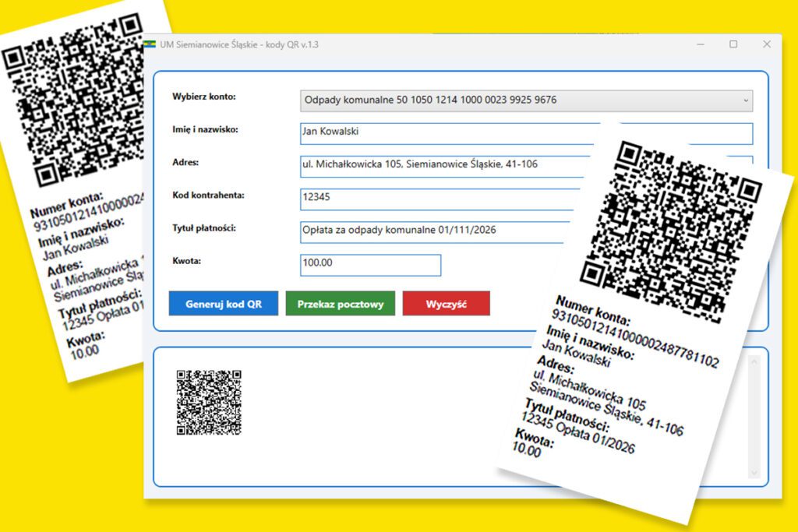Click the output panel scrollbar down arrow

click(753, 473)
